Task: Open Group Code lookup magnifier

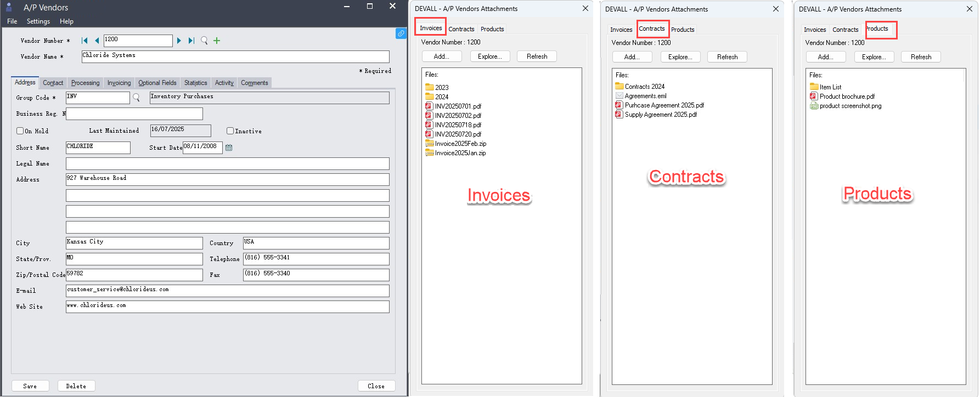Action: (137, 98)
